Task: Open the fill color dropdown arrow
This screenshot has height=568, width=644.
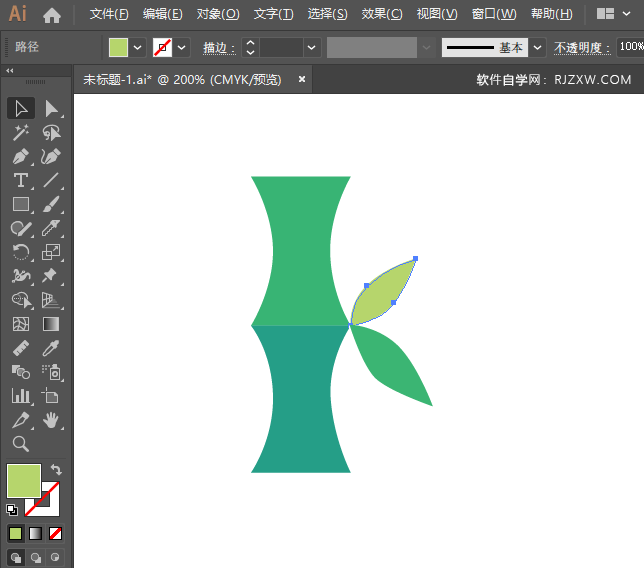Action: click(x=138, y=47)
